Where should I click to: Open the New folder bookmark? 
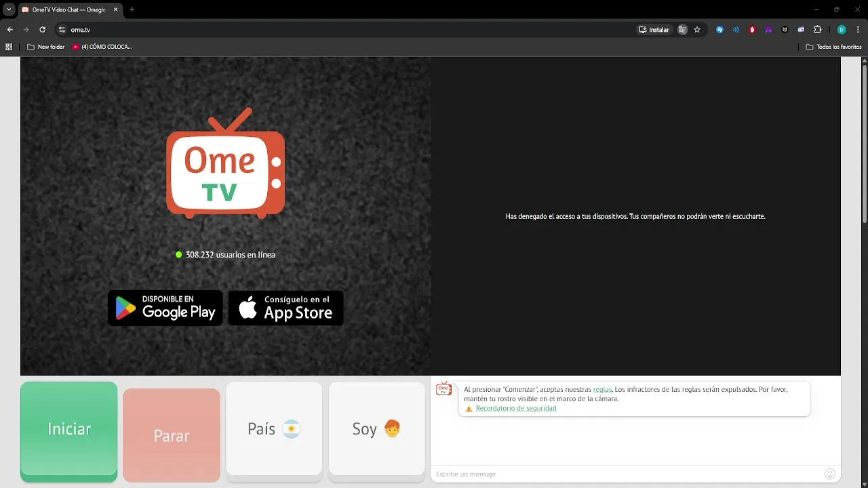(45, 47)
